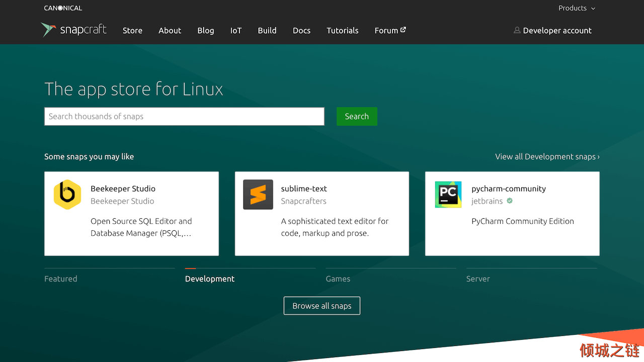Image resolution: width=644 pixels, height=362 pixels.
Task: Click 'Some snaps you may like' heading
Action: 89,156
